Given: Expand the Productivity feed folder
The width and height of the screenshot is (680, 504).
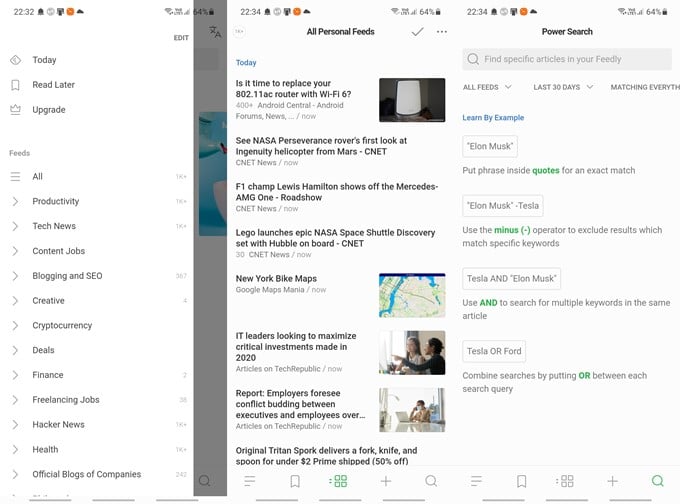Looking at the screenshot, I should [x=15, y=201].
